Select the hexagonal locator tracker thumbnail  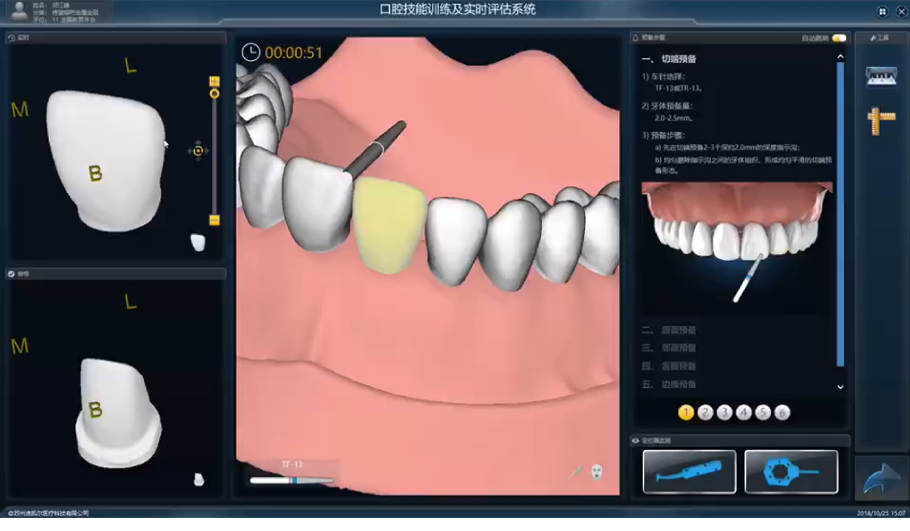point(791,471)
